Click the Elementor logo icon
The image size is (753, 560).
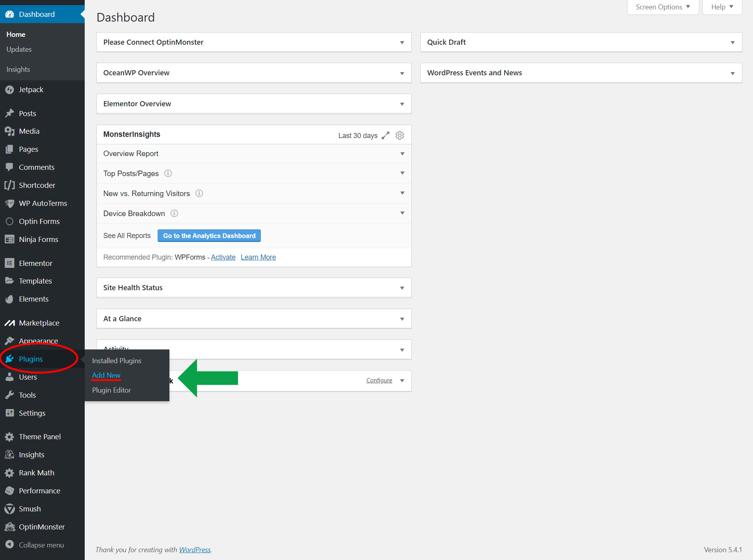[x=9, y=263]
